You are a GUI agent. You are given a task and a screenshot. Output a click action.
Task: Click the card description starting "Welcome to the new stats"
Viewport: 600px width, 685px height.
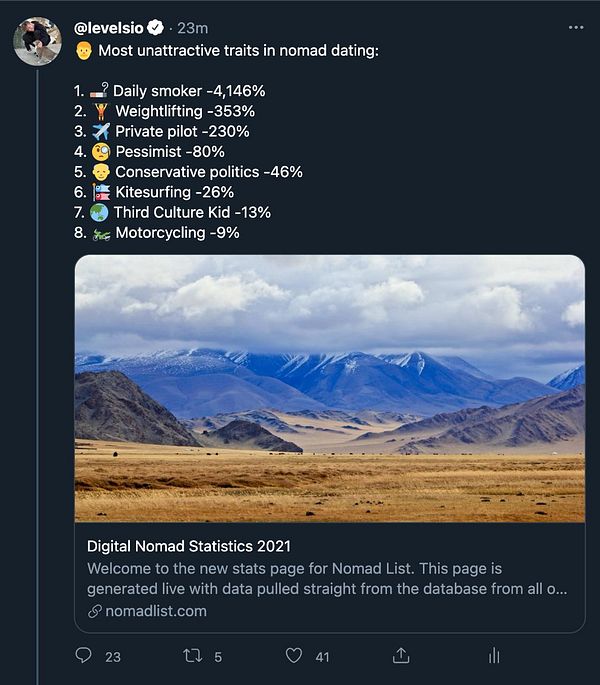click(x=327, y=579)
